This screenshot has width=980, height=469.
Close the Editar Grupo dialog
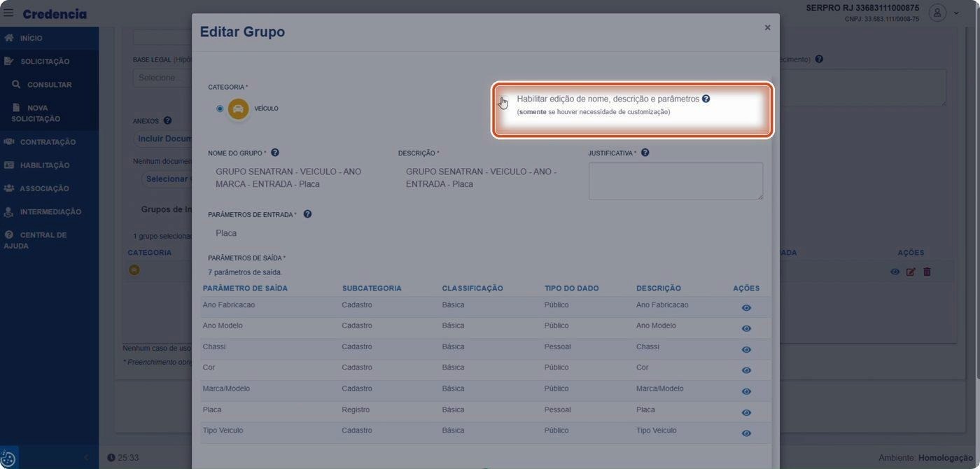[767, 27]
